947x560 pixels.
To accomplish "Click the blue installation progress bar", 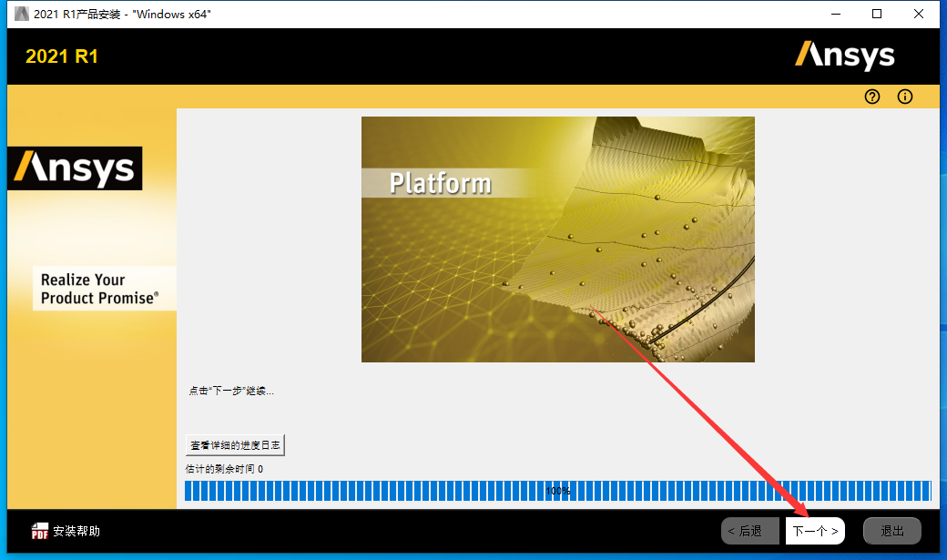I will pos(557,491).
